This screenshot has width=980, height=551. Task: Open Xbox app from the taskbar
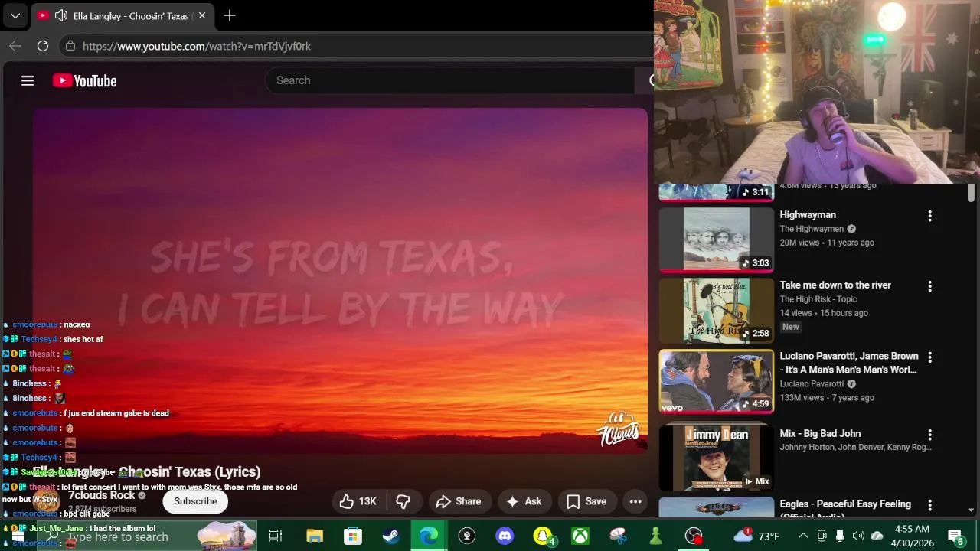[x=580, y=536]
